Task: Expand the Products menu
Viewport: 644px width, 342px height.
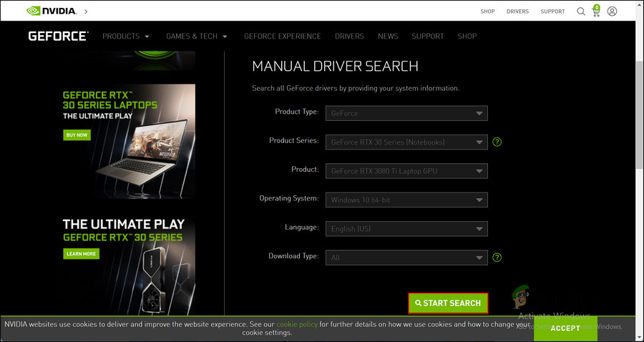Action: [126, 36]
